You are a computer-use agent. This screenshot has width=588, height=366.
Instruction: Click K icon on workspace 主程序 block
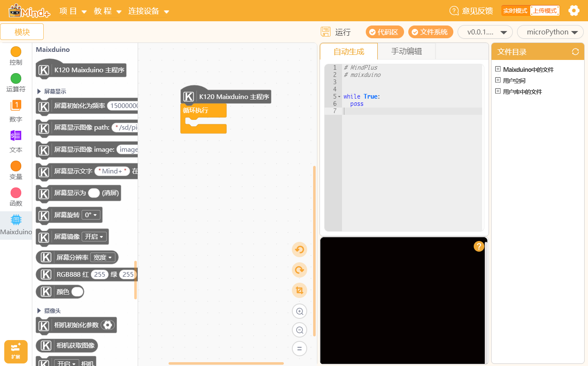pos(189,97)
